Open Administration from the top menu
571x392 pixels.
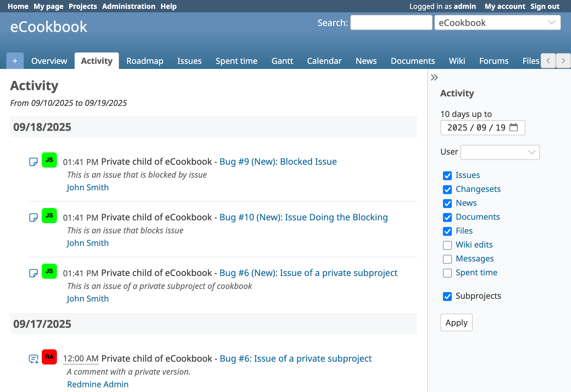coord(128,6)
